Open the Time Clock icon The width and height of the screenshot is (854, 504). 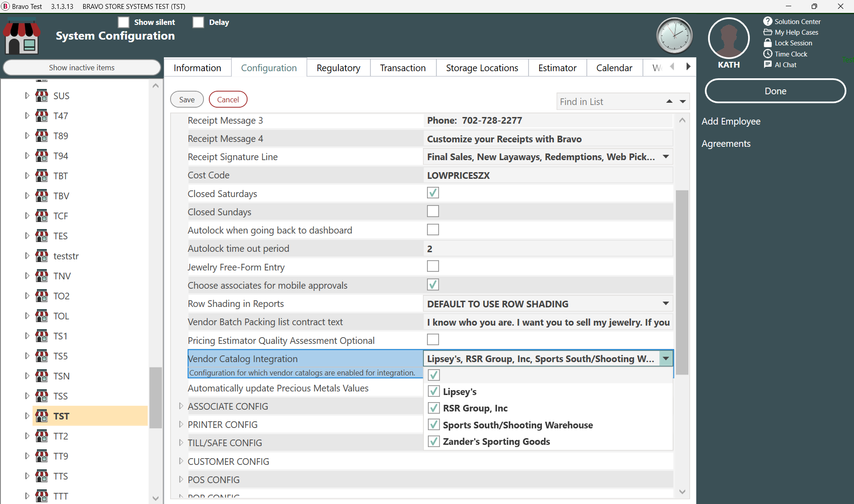(768, 54)
